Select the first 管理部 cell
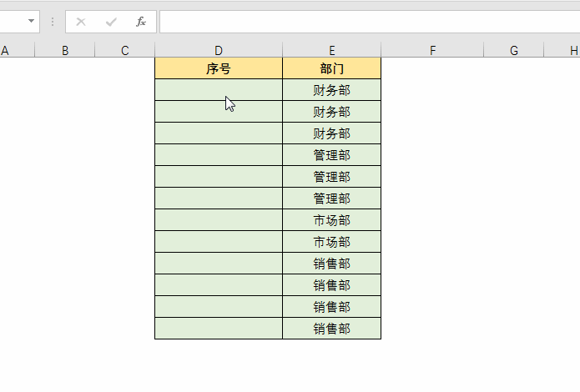This screenshot has height=392, width=580. click(x=332, y=155)
